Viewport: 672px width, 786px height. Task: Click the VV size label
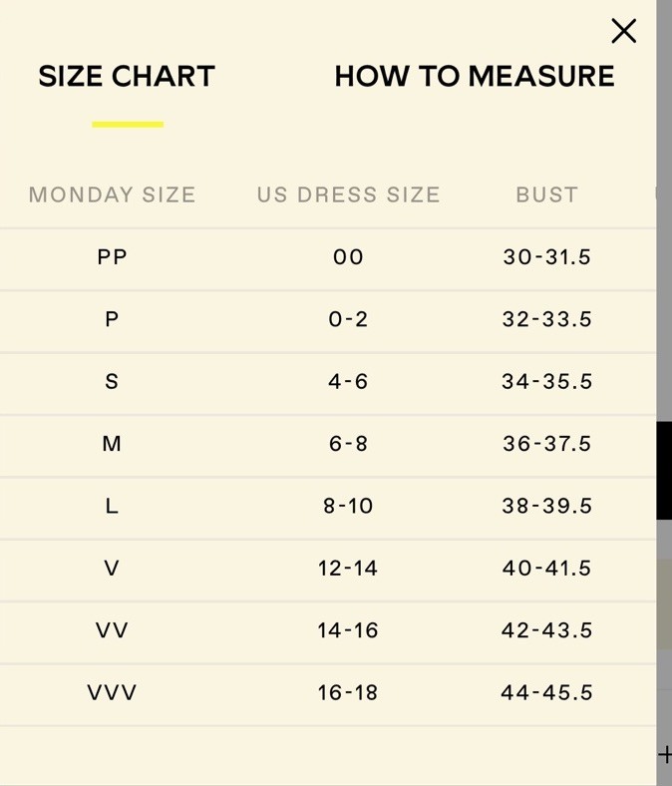point(112,630)
